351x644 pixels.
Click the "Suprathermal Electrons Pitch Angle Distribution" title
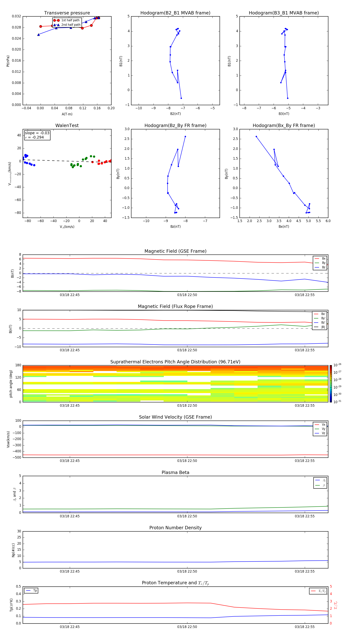click(x=175, y=362)
